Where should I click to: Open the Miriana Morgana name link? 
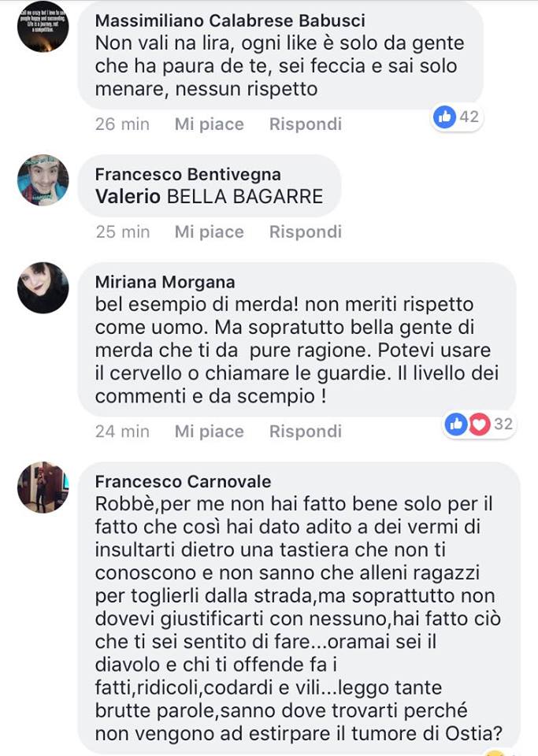point(165,282)
